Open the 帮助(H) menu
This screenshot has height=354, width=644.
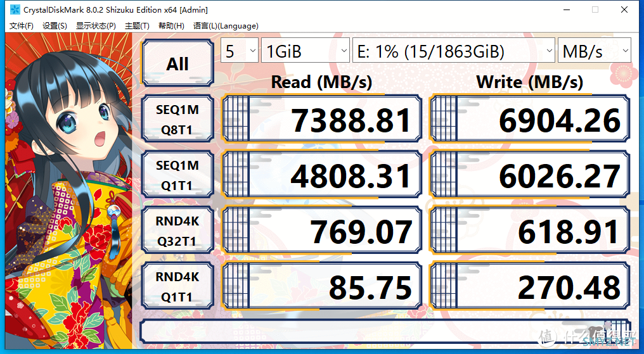171,26
